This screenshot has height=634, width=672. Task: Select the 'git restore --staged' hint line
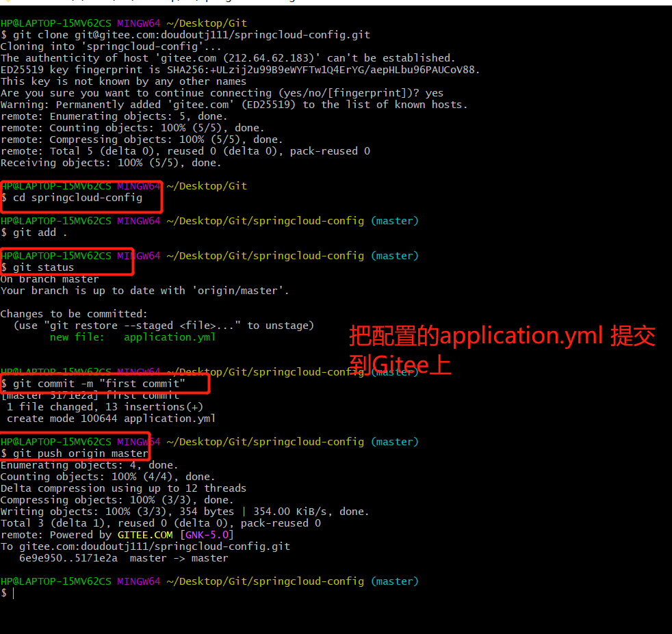(x=164, y=326)
